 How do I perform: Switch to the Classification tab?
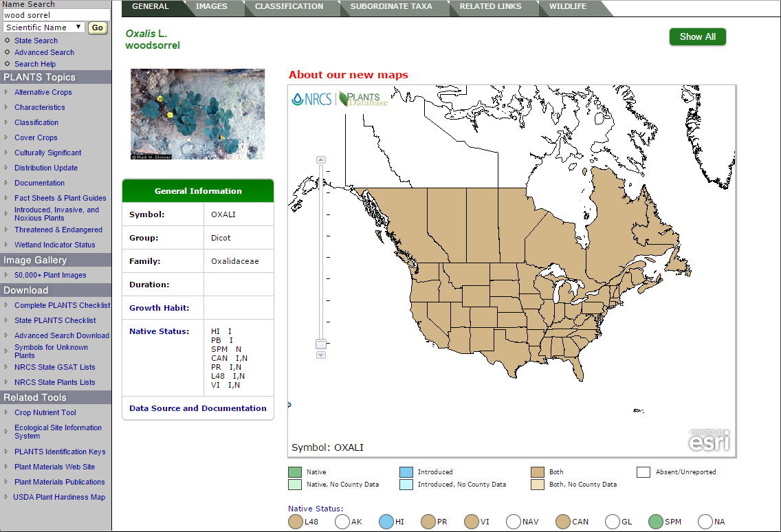[289, 7]
